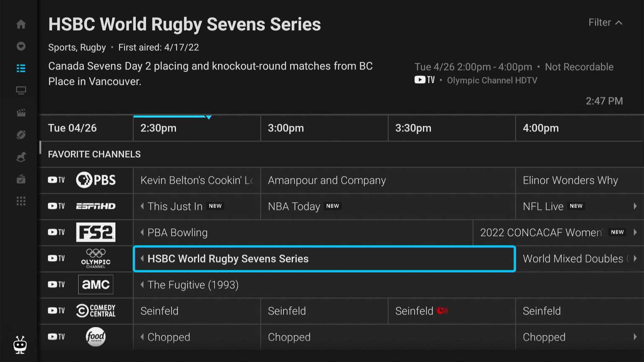This screenshot has height=362, width=644.
Task: Click the YouTube TV logo next to PBS
Action: click(x=55, y=180)
